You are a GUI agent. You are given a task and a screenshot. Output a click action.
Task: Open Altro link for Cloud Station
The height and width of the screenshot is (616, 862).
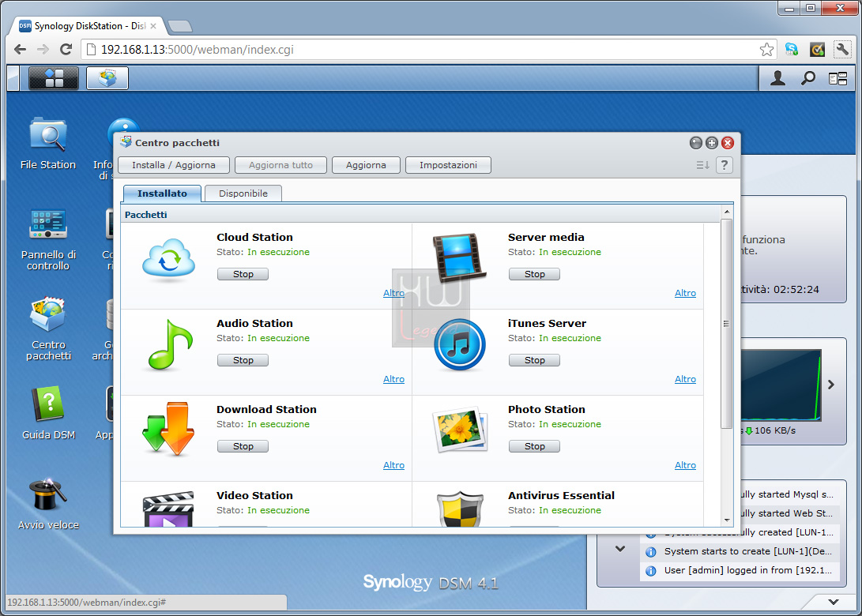pyautogui.click(x=393, y=293)
